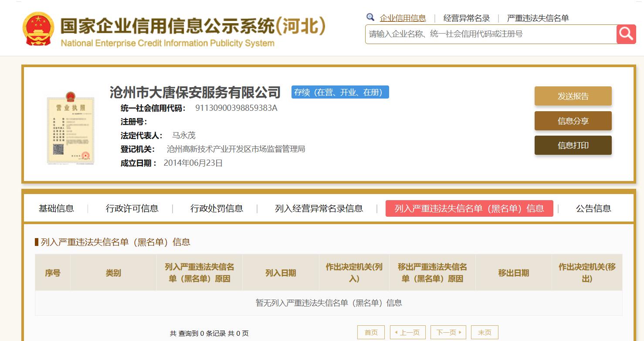
Task: Click the 作出决定机关(列入) column header
Action: click(x=354, y=273)
